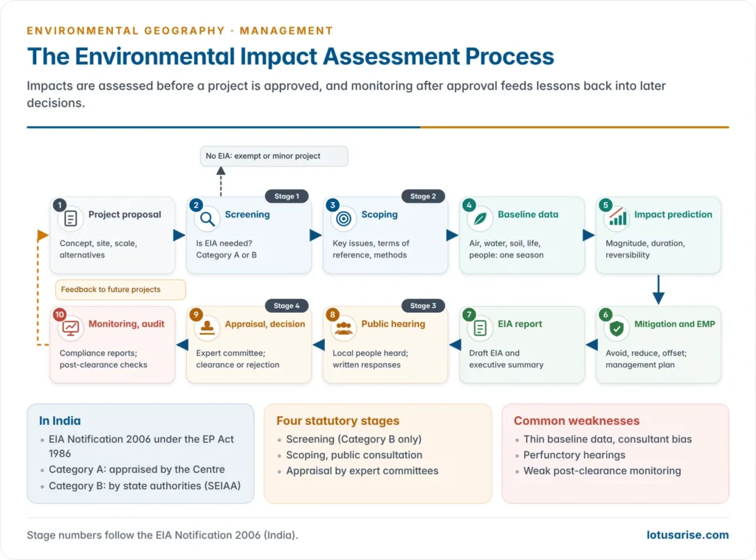Image resolution: width=756 pixels, height=560 pixels.
Task: Click 'Scoping, public consultation' bullet
Action: point(354,455)
